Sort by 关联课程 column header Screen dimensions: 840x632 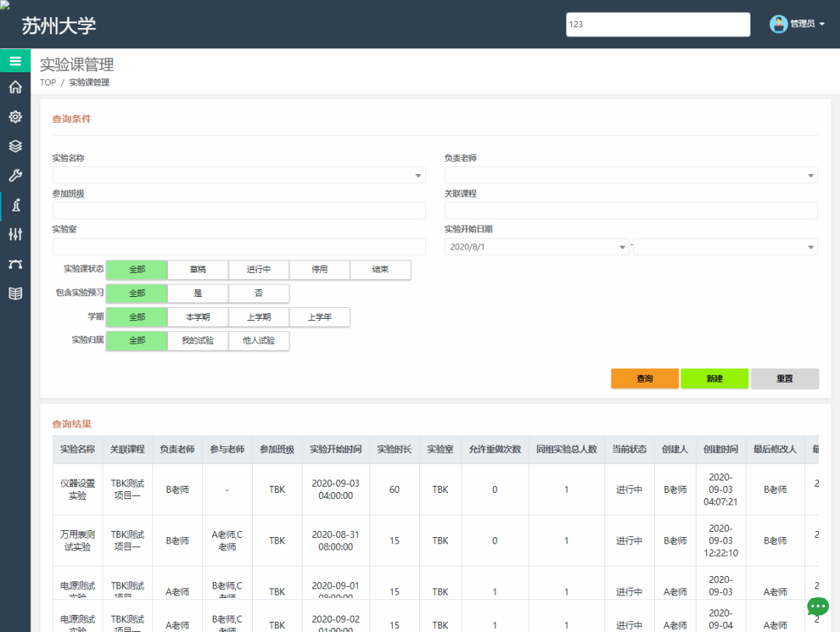tap(128, 449)
